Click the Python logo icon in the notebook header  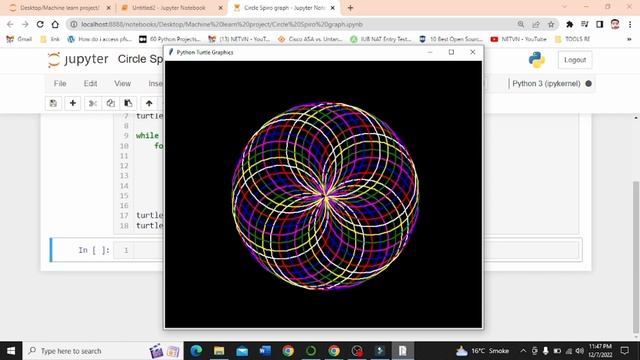pyautogui.click(x=536, y=60)
